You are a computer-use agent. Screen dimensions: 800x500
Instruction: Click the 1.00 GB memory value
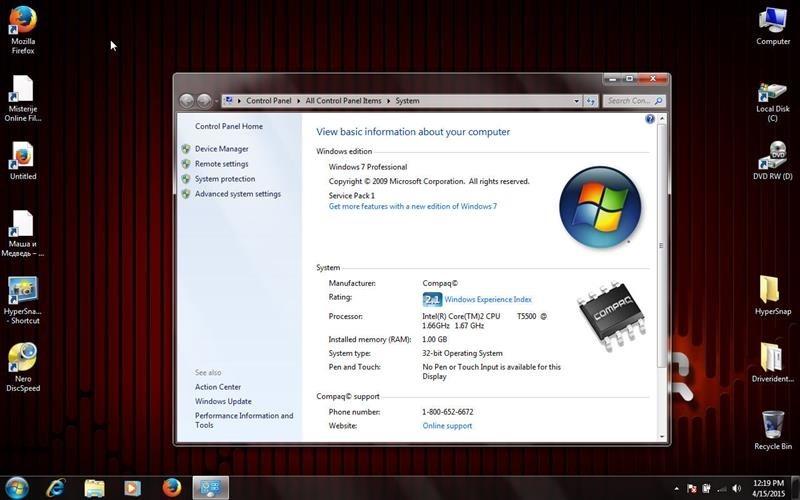click(x=435, y=339)
